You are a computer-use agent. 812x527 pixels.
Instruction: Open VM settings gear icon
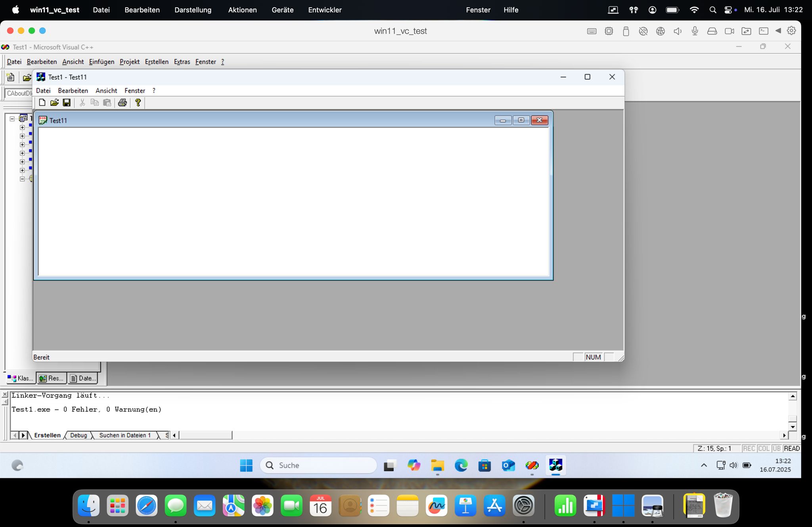[791, 31]
